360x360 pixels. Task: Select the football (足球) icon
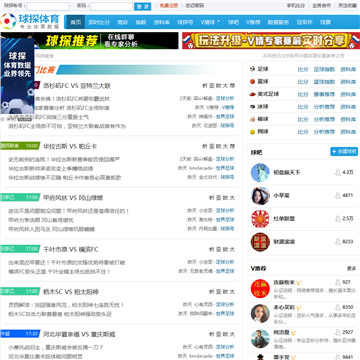click(x=252, y=69)
